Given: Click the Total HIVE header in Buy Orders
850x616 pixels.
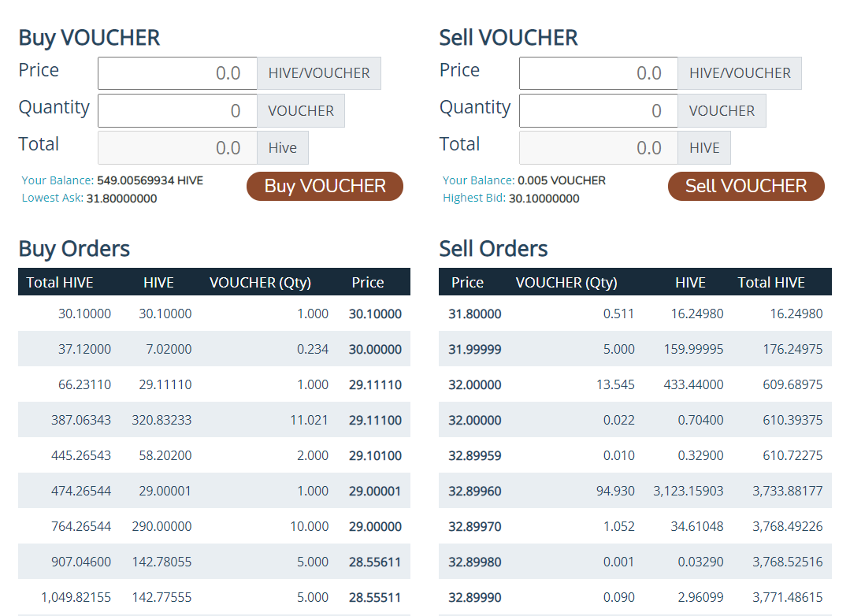Looking at the screenshot, I should pyautogui.click(x=60, y=283).
